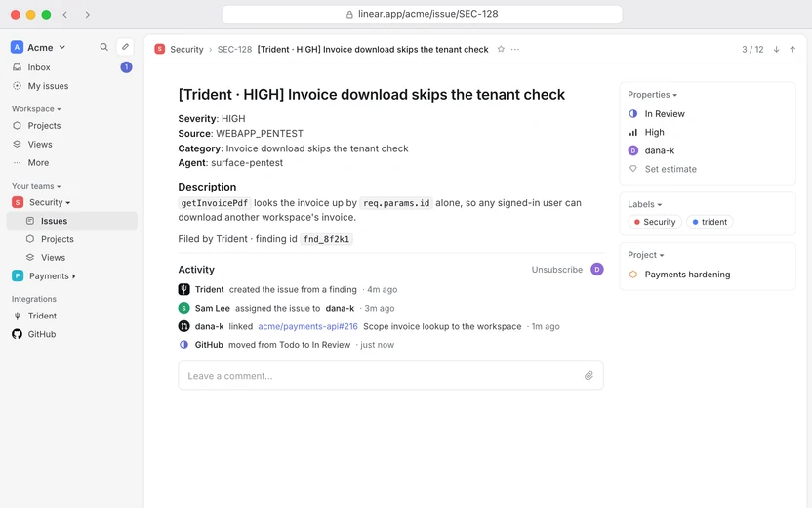The image size is (812, 508).
Task: Star this issue as favorite
Action: click(x=501, y=49)
